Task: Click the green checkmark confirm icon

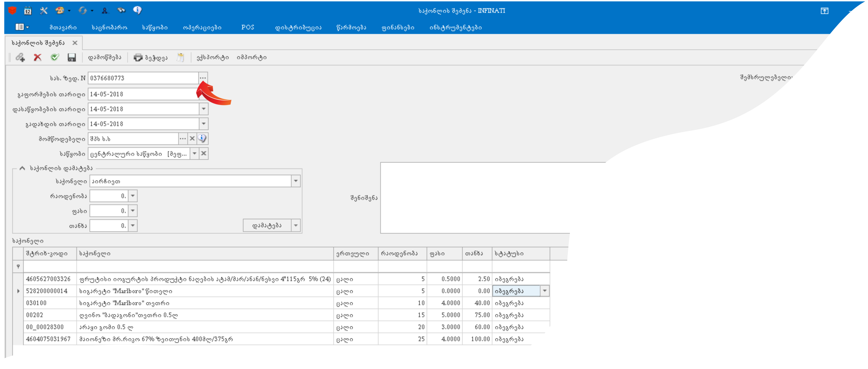Action: [55, 57]
